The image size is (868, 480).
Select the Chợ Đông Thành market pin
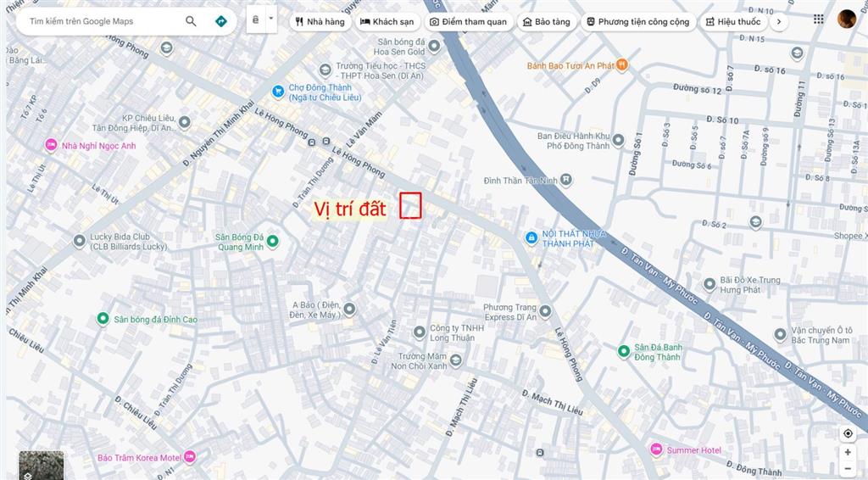click(278, 92)
